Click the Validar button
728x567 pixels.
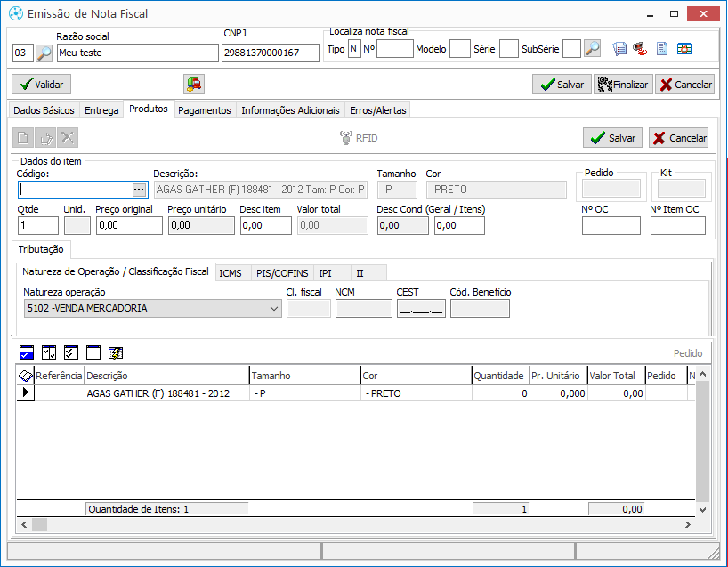coord(41,84)
